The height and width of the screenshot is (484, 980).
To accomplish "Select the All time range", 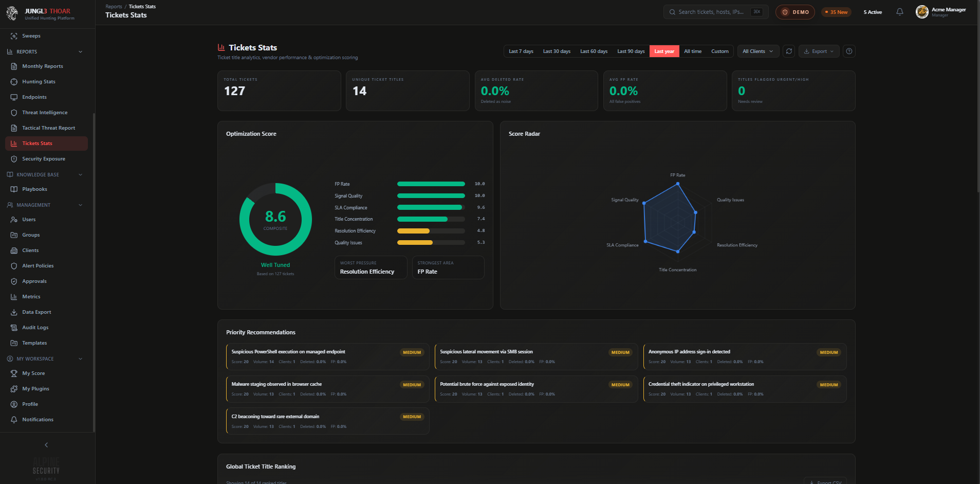I will (x=693, y=51).
